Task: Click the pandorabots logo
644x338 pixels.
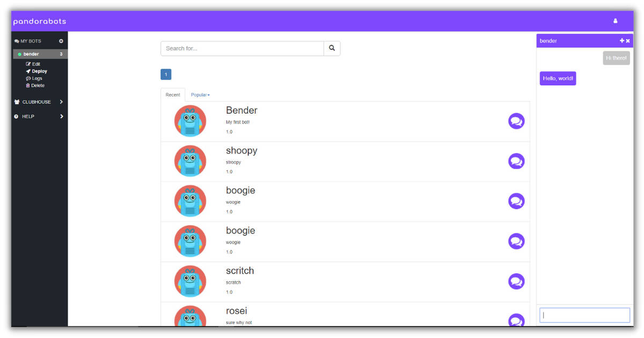Action: pyautogui.click(x=39, y=20)
